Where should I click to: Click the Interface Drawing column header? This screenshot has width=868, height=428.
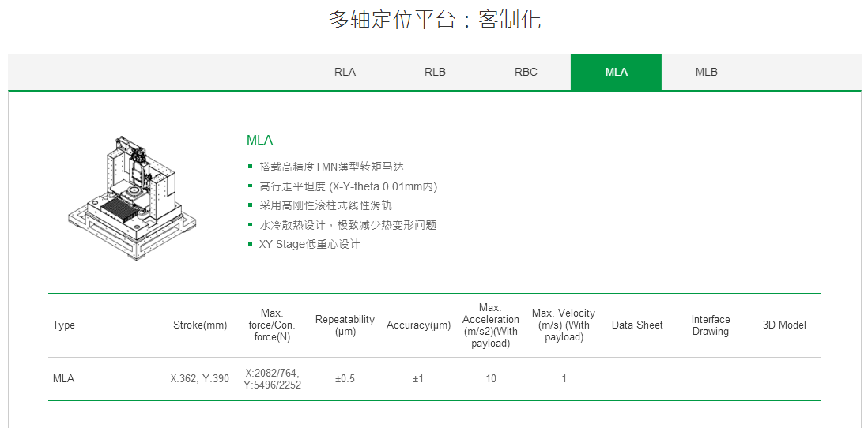pyautogui.click(x=710, y=325)
